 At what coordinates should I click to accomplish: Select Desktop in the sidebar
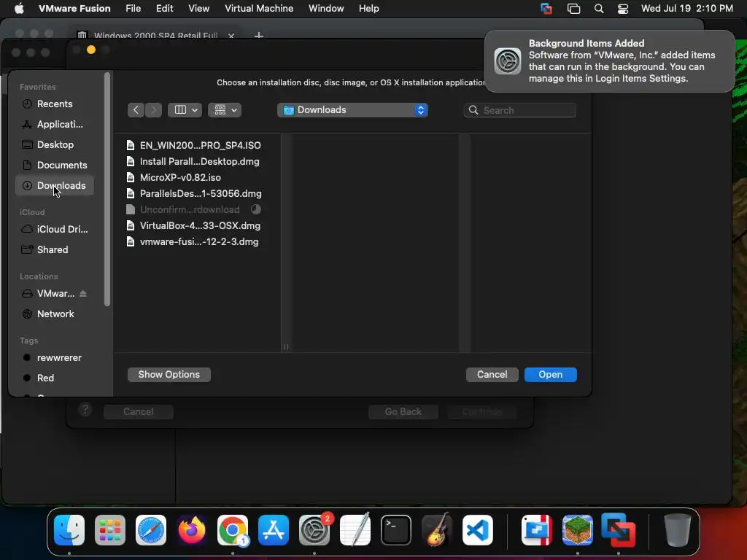coord(54,145)
